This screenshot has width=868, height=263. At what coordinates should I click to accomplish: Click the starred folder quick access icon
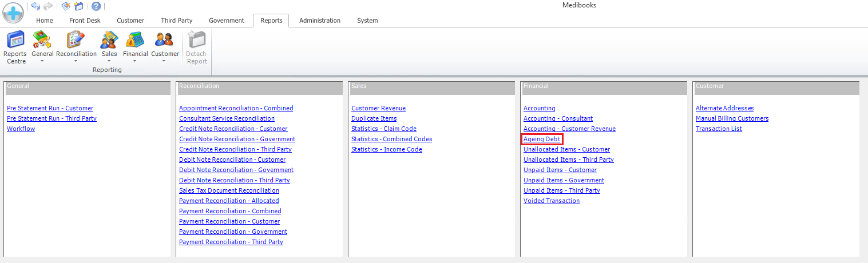(79, 6)
